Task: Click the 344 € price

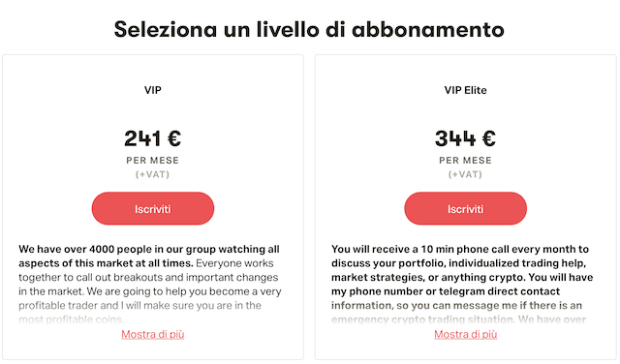Action: [x=465, y=138]
